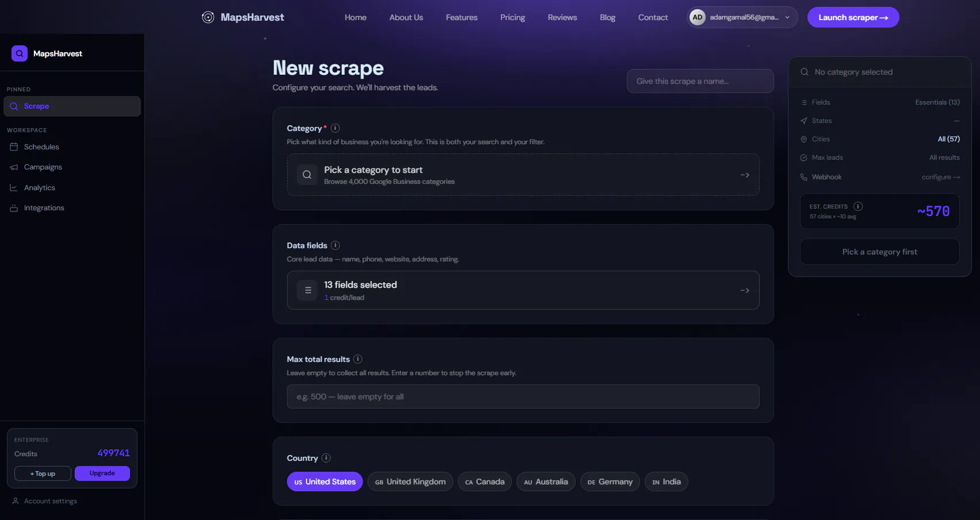Open Features in top navigation
The height and width of the screenshot is (520, 980).
coord(462,17)
